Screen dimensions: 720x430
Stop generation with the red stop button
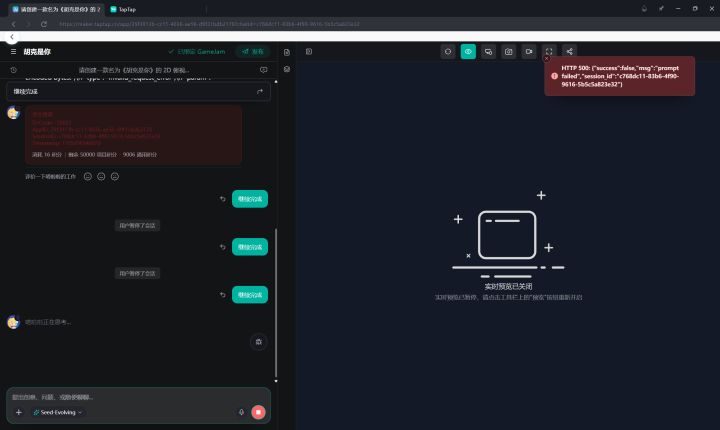tap(259, 412)
